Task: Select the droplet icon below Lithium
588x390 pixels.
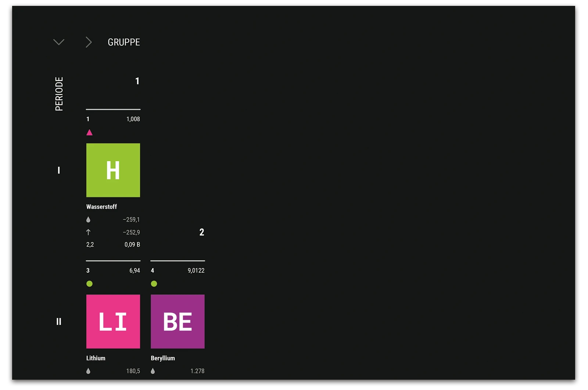Action: (88, 371)
